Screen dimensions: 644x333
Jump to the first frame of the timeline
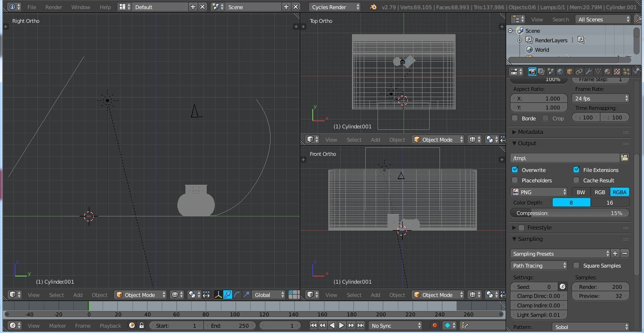click(x=313, y=325)
